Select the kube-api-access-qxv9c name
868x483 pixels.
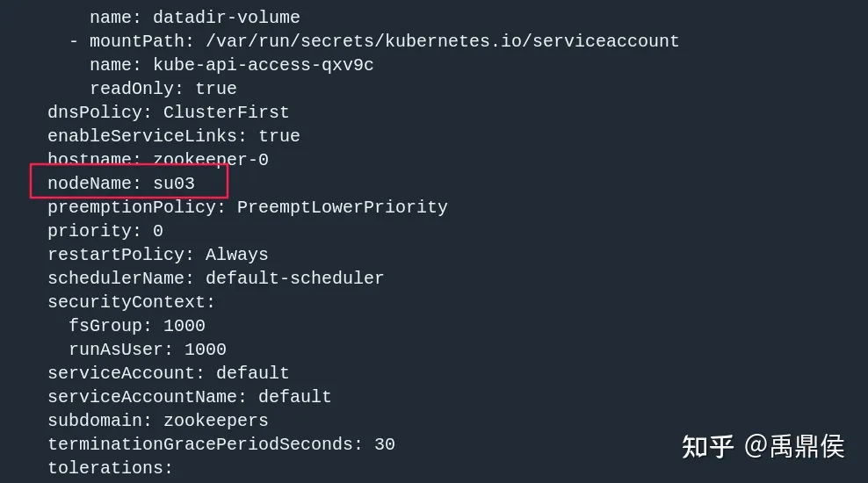tap(264, 65)
